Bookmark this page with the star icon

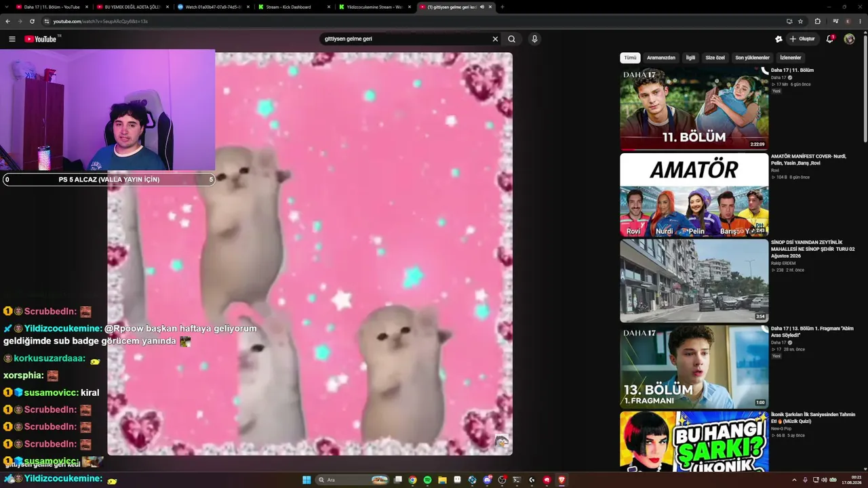pos(801,21)
